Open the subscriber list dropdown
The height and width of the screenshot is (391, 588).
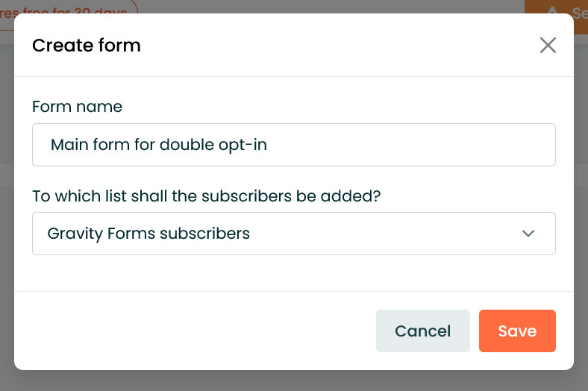tap(293, 234)
